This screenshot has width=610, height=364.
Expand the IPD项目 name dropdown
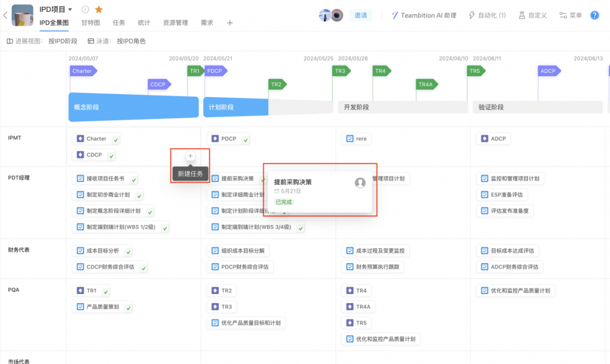click(x=70, y=10)
